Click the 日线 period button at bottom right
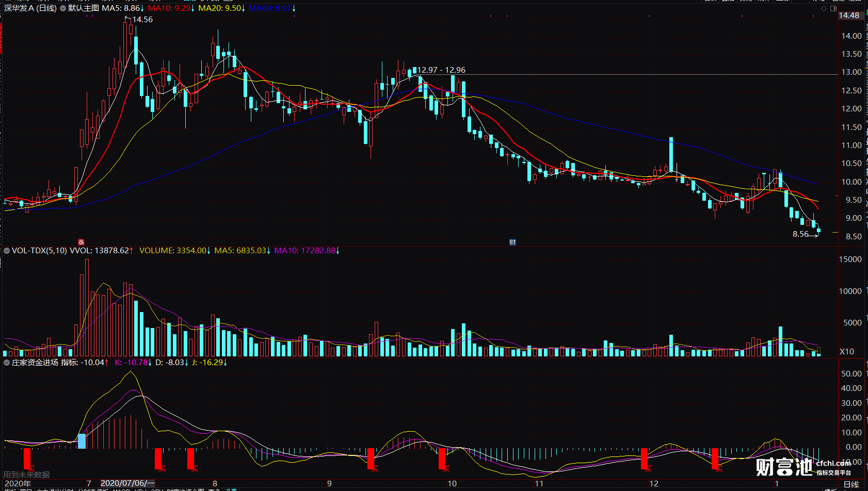The width and height of the screenshot is (868, 491). pos(851,484)
